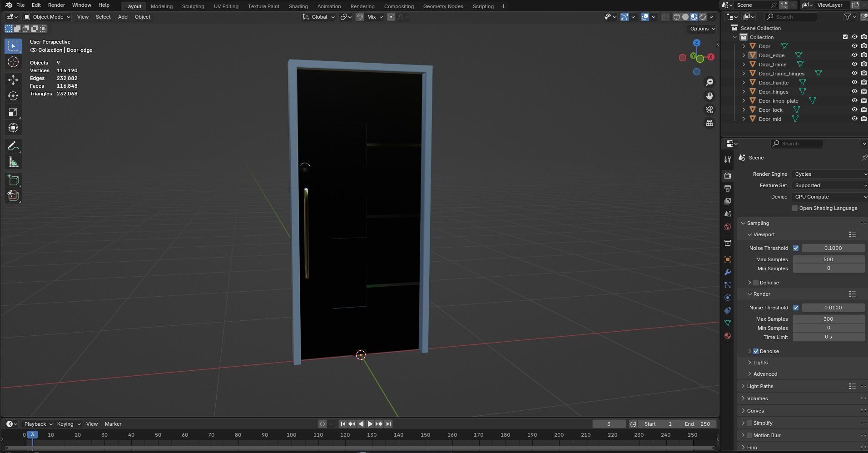Image resolution: width=868 pixels, height=453 pixels.
Task: Open the viewport Add menu
Action: pos(123,17)
